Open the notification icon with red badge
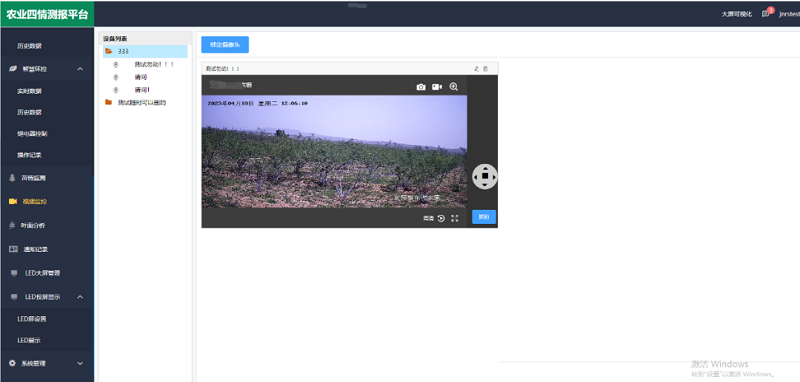Viewport: 800px width, 382px height. [766, 14]
